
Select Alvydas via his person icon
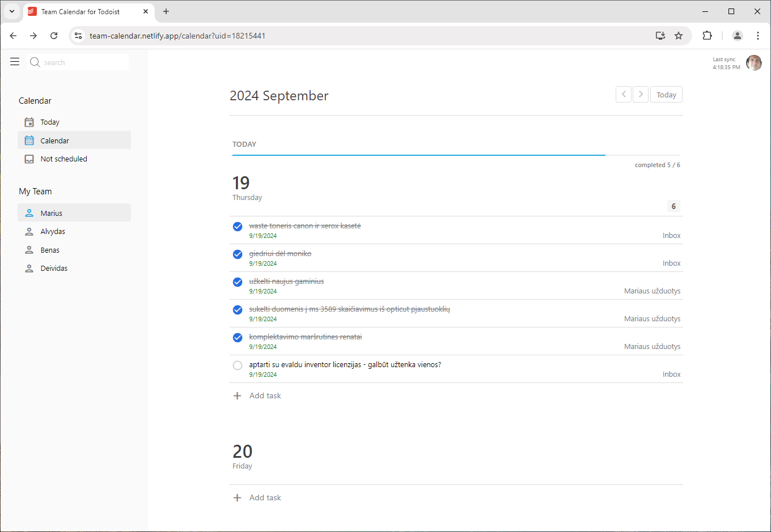(28, 231)
